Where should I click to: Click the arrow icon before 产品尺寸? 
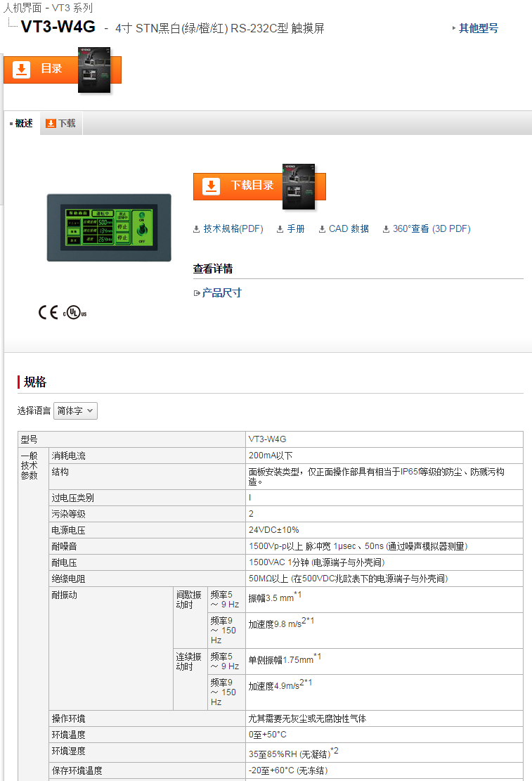tap(197, 293)
